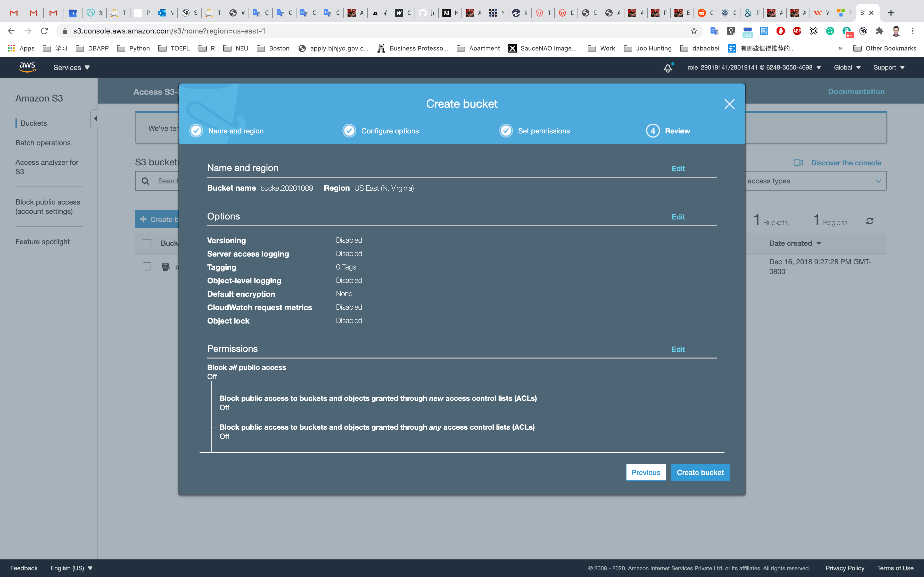
Task: Open the Chrome extensions puzzle icon
Action: click(x=879, y=31)
